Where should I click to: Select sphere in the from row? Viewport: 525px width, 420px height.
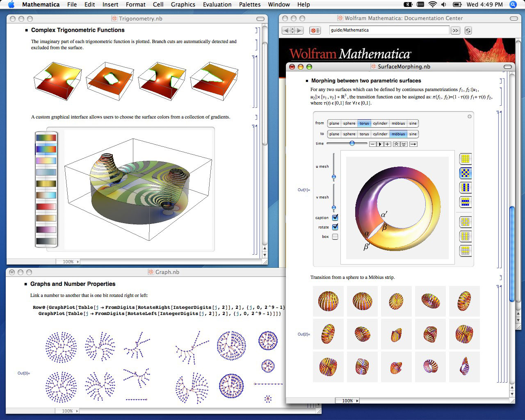click(x=349, y=123)
